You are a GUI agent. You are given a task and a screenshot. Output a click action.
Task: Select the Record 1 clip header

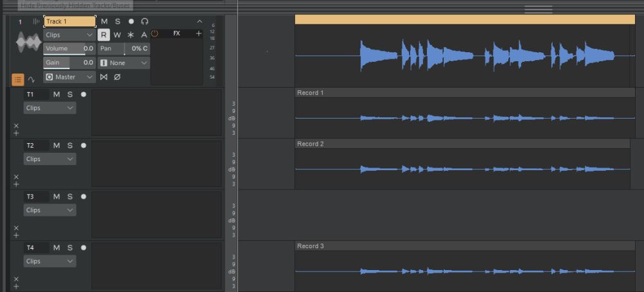(x=465, y=93)
